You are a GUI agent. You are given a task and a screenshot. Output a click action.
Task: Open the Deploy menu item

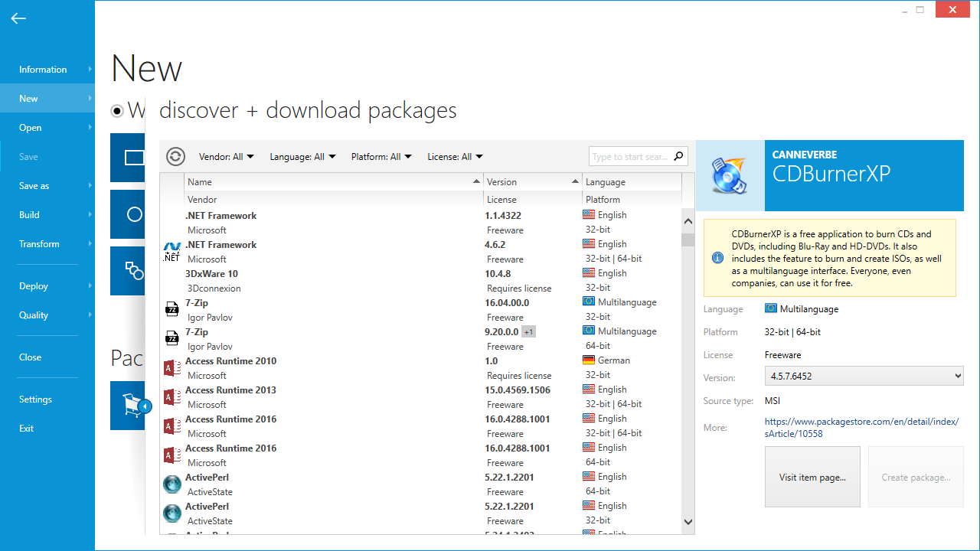[34, 286]
